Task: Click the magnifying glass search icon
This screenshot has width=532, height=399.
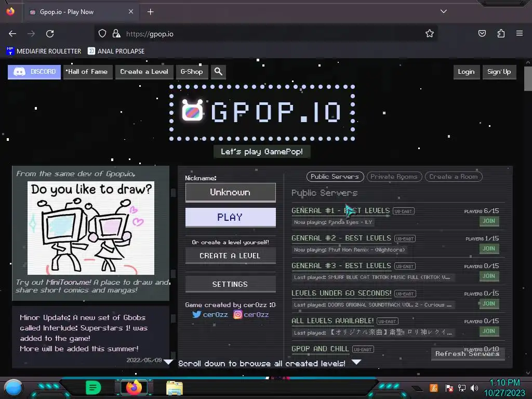Action: tap(219, 72)
